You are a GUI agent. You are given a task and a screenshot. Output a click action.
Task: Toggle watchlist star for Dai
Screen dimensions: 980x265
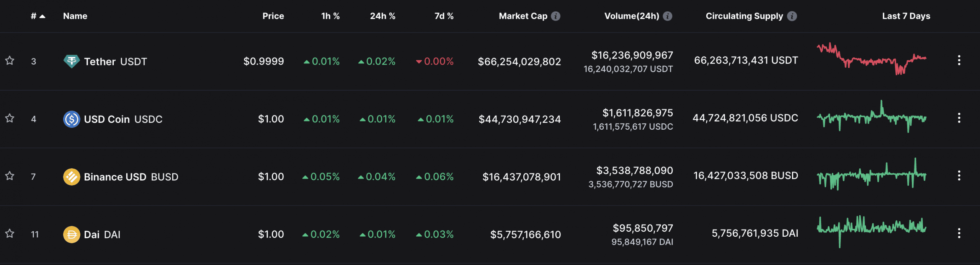(10, 233)
